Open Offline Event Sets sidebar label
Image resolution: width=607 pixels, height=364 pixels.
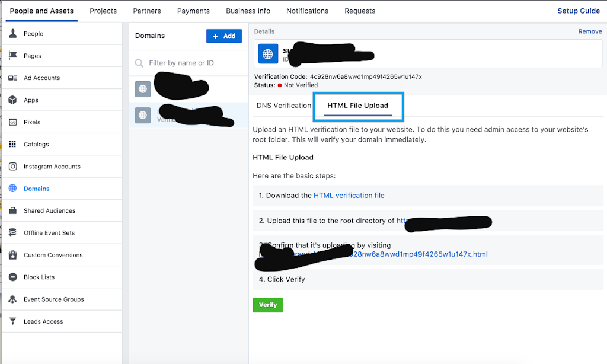pos(49,233)
